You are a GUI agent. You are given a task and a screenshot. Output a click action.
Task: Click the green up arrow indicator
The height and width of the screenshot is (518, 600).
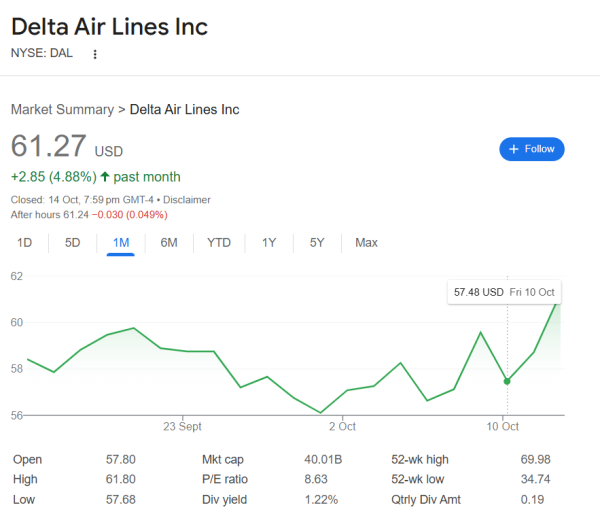(x=104, y=177)
